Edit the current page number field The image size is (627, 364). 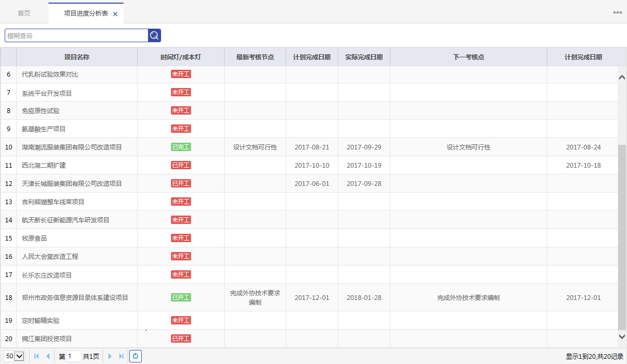click(74, 356)
